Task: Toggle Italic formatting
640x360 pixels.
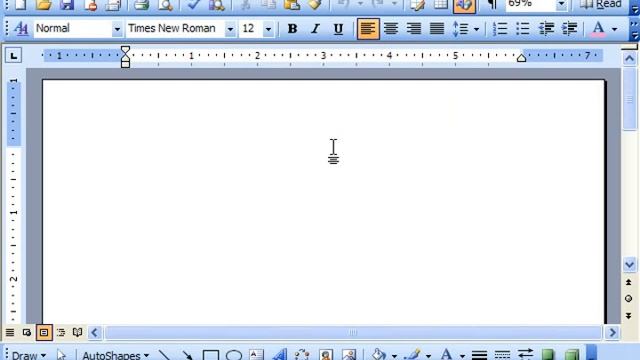Action: tap(315, 29)
